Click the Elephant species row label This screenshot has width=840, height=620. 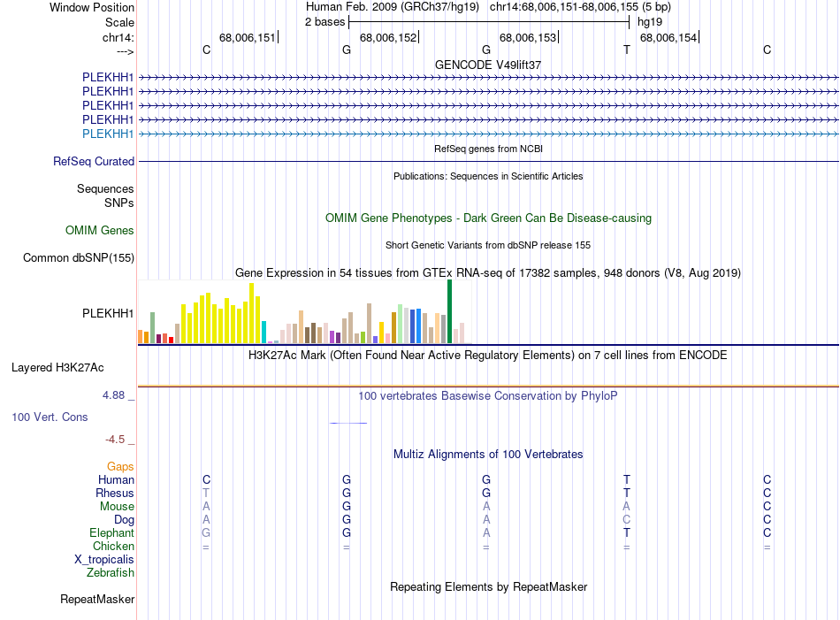click(x=111, y=532)
